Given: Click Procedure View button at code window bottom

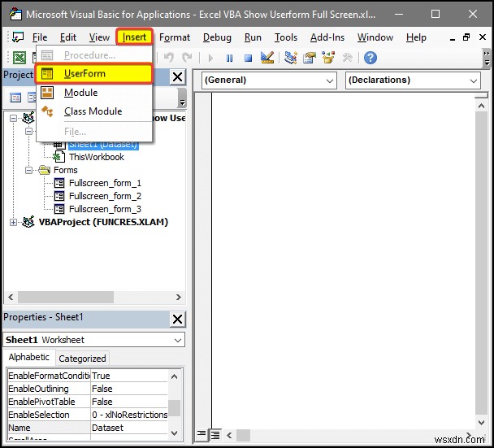Looking at the screenshot, I should click(x=201, y=435).
